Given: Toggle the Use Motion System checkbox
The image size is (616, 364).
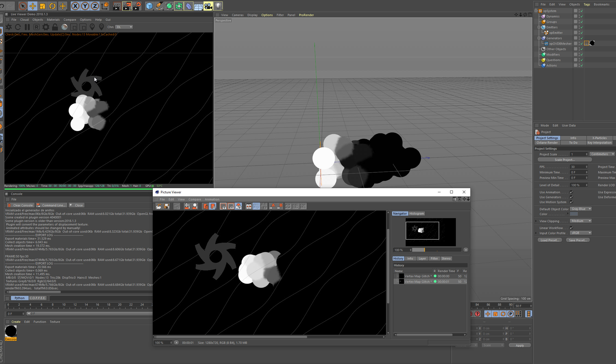Looking at the screenshot, I should pos(571,202).
